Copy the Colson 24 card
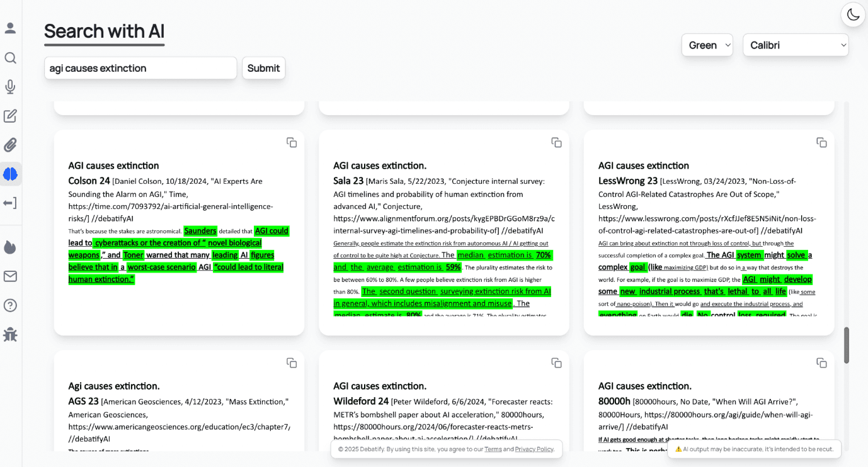 [292, 143]
